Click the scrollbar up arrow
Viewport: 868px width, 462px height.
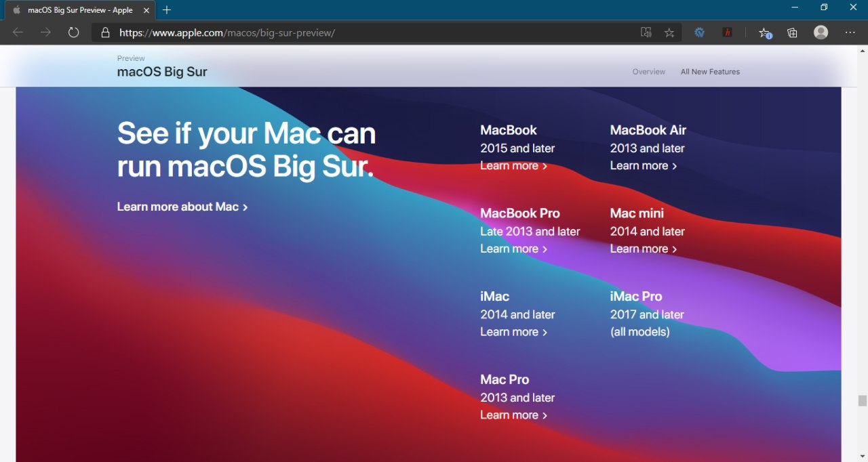[863, 50]
